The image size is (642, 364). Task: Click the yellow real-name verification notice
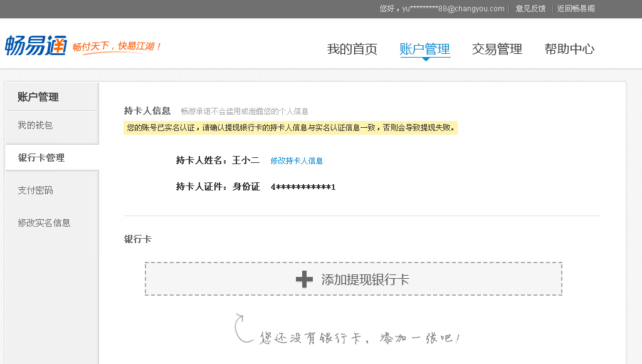(290, 128)
